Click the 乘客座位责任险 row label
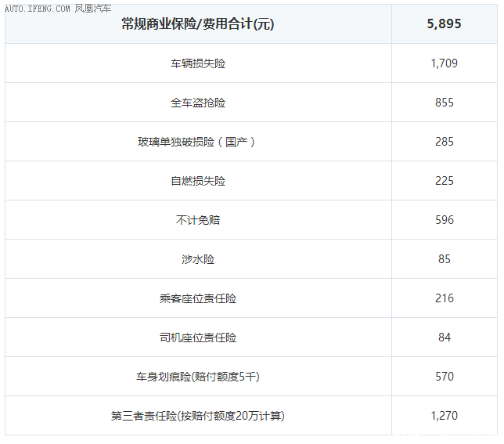Screen dimensions: 504x444 click(x=197, y=298)
